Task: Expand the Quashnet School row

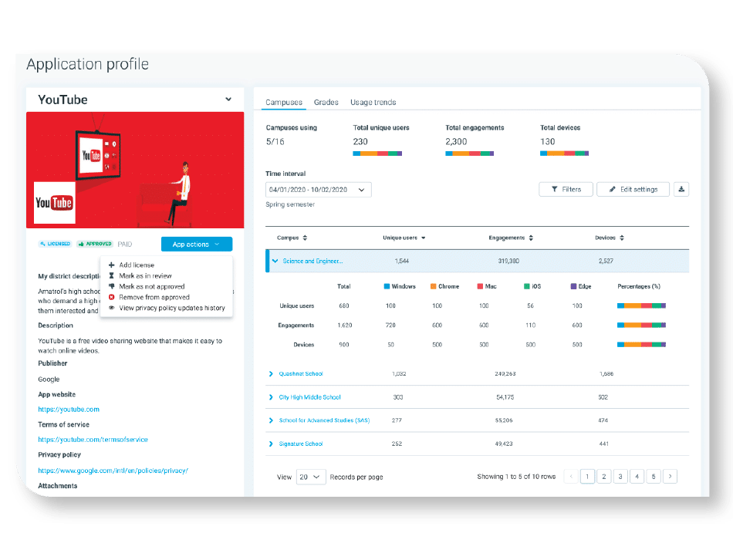Action: coord(271,374)
